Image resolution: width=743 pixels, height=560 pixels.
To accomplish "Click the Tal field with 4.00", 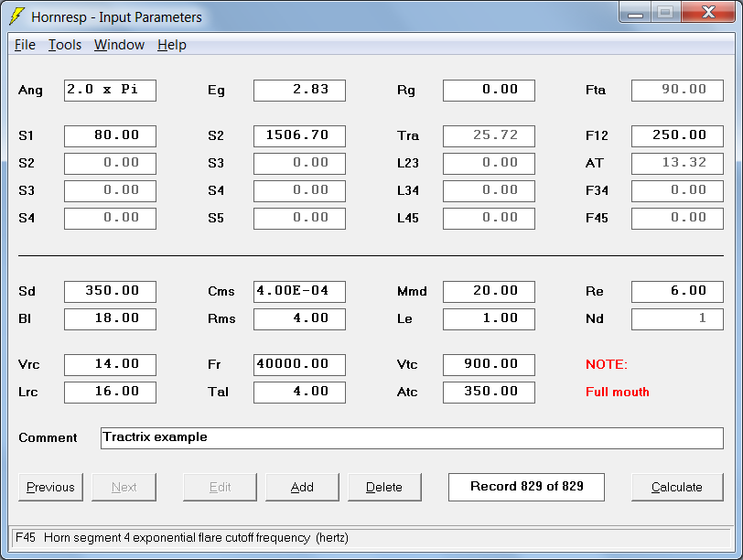I will [299, 393].
